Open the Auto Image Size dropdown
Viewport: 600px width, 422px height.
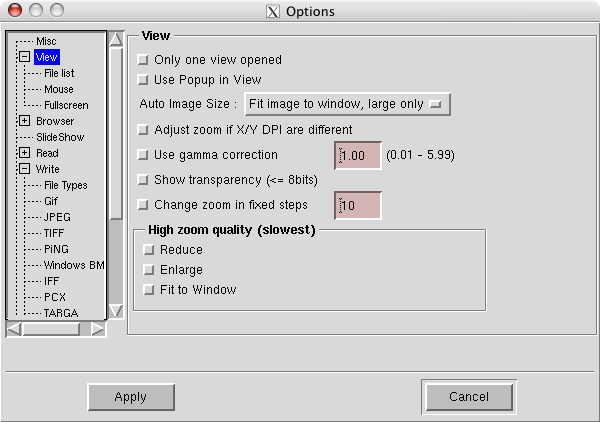coord(347,104)
